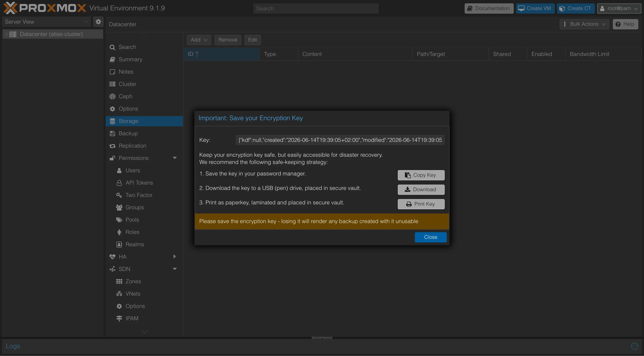Click the Zones grid icon

(119, 281)
